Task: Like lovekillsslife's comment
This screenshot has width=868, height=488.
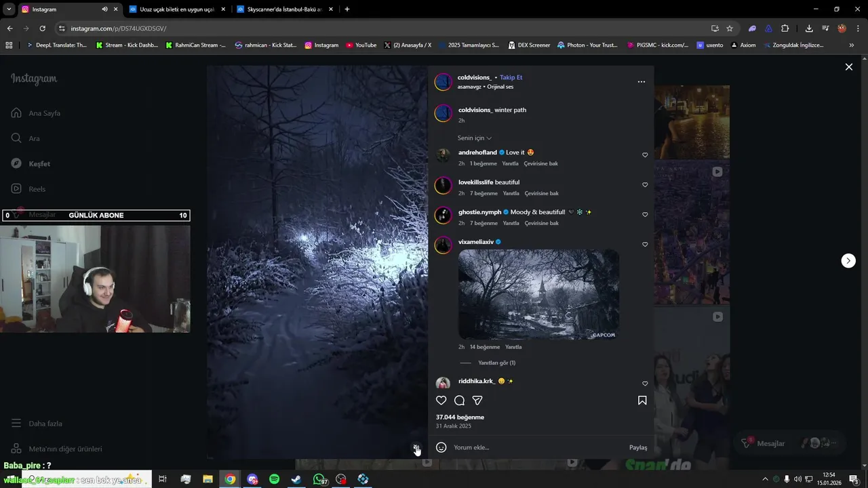Action: [x=645, y=185]
